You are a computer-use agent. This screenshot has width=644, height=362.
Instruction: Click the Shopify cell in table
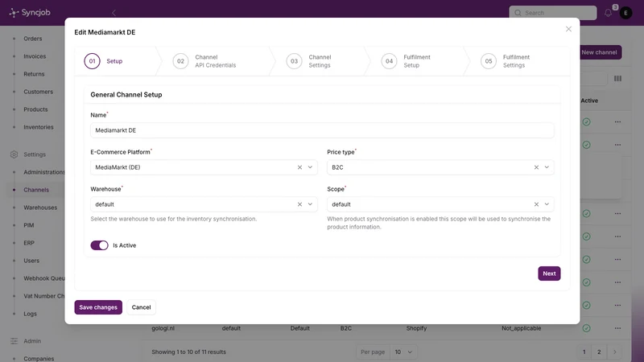click(416, 328)
